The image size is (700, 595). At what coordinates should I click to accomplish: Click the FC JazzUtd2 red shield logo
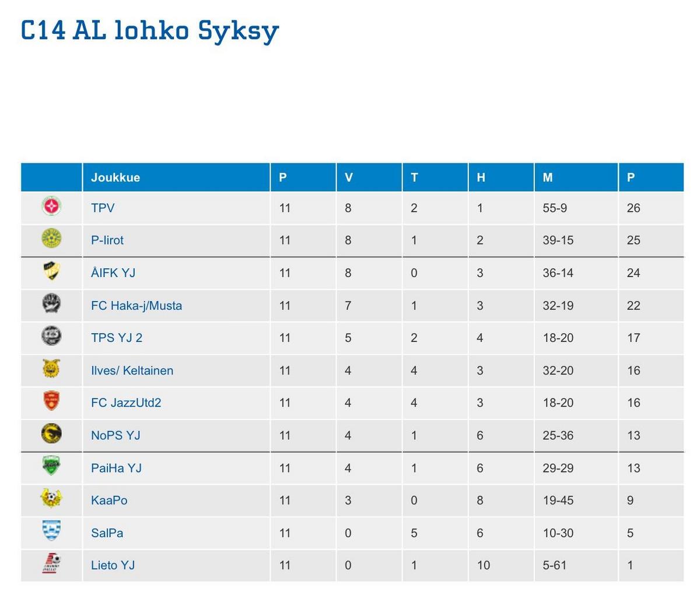[52, 401]
